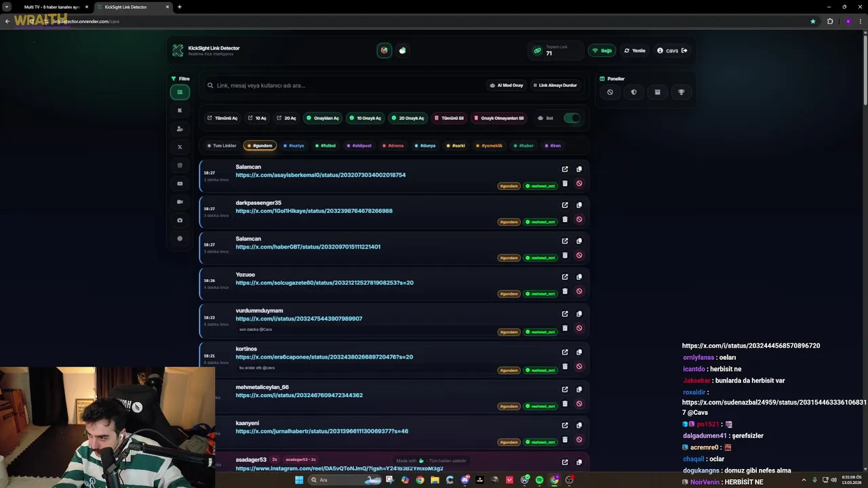Filter by YouTube platform icon
This screenshot has width=868, height=488.
point(180,184)
